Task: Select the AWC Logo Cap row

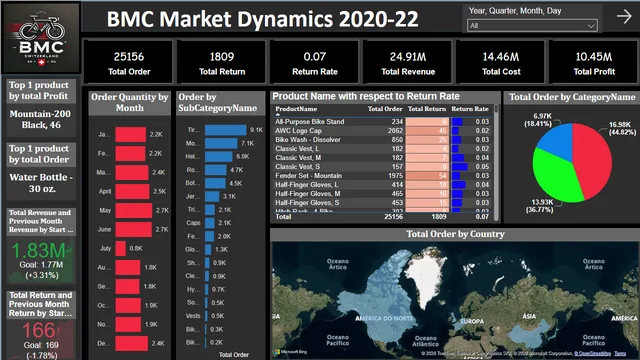Action: coord(382,131)
